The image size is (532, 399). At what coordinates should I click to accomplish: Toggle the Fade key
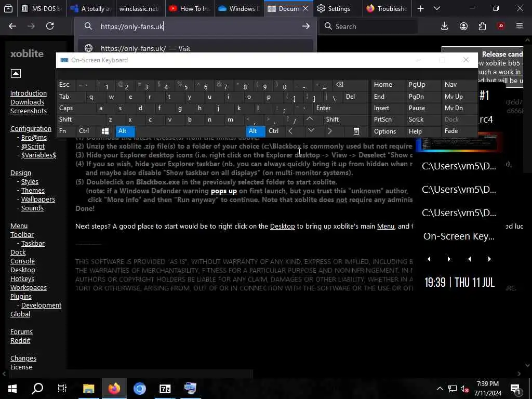pos(459,131)
